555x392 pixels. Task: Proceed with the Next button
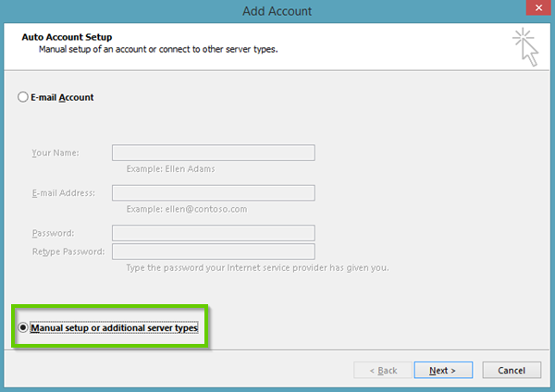pos(442,370)
